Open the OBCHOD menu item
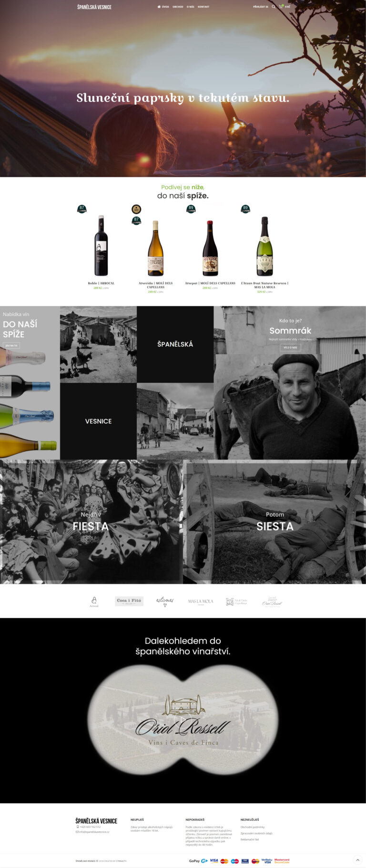The image size is (366, 868). point(178,7)
